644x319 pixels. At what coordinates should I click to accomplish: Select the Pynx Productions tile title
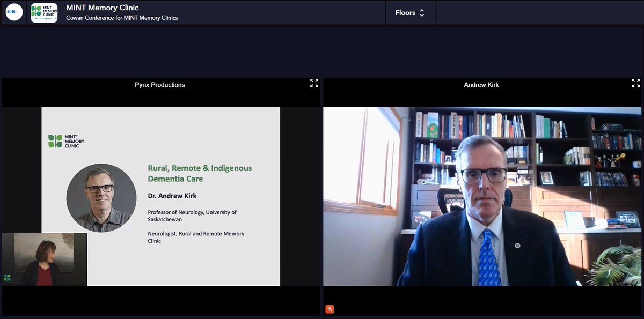pos(159,85)
